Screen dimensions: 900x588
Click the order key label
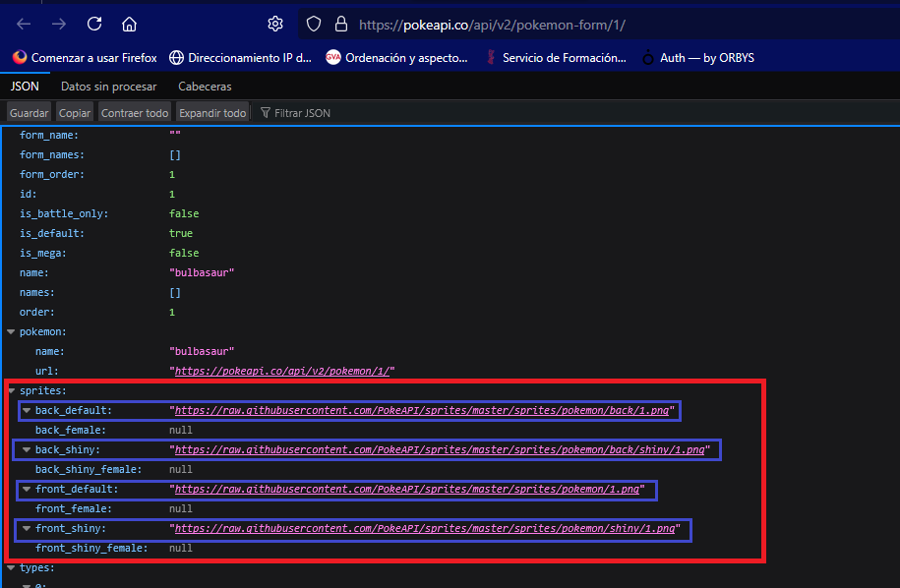click(36, 312)
